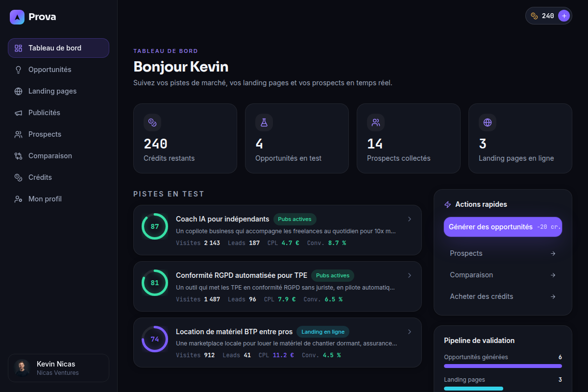The image size is (588, 392).
Task: Click the Landing pages globe icon in sidebar
Action: pos(19,91)
